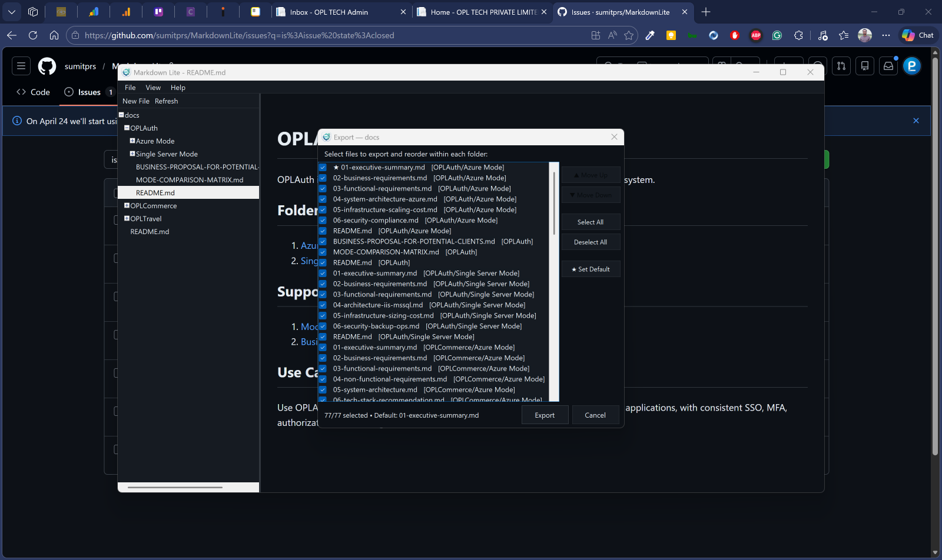Viewport: 942px width, 560px height.
Task: Uncheck 06-security-compliance.md export checkbox
Action: tap(323, 220)
